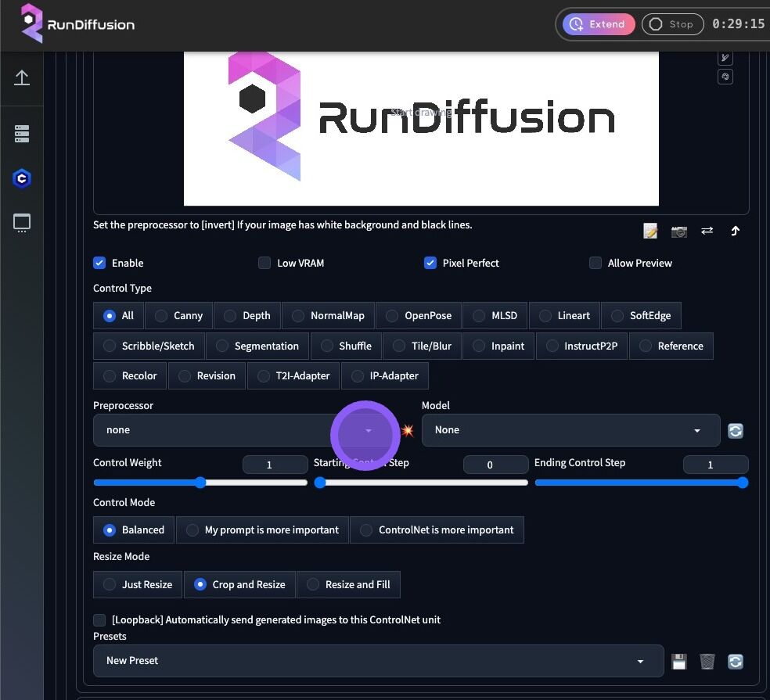
Task: Click the explosion run preprocessor icon
Action: [x=407, y=430]
